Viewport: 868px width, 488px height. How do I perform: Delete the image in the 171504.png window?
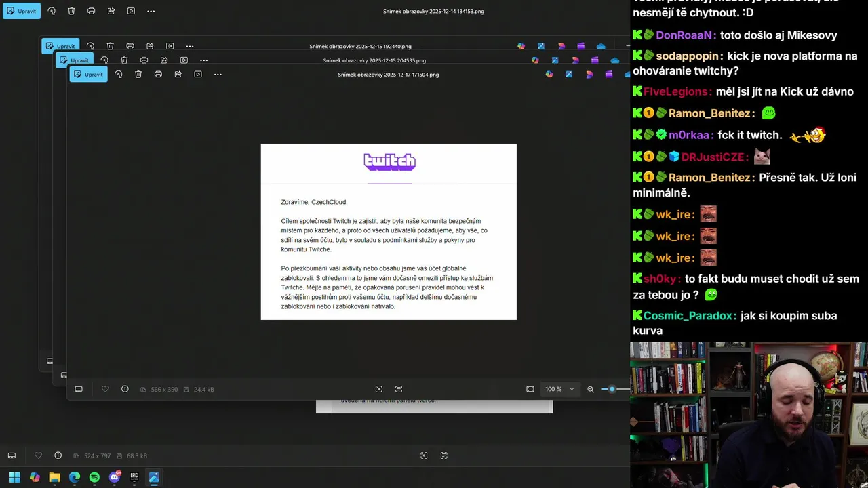pyautogui.click(x=138, y=74)
